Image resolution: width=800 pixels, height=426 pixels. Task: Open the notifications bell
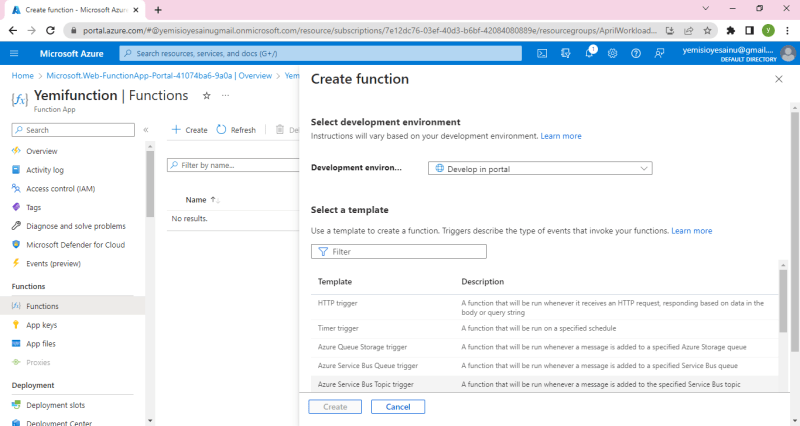point(589,53)
